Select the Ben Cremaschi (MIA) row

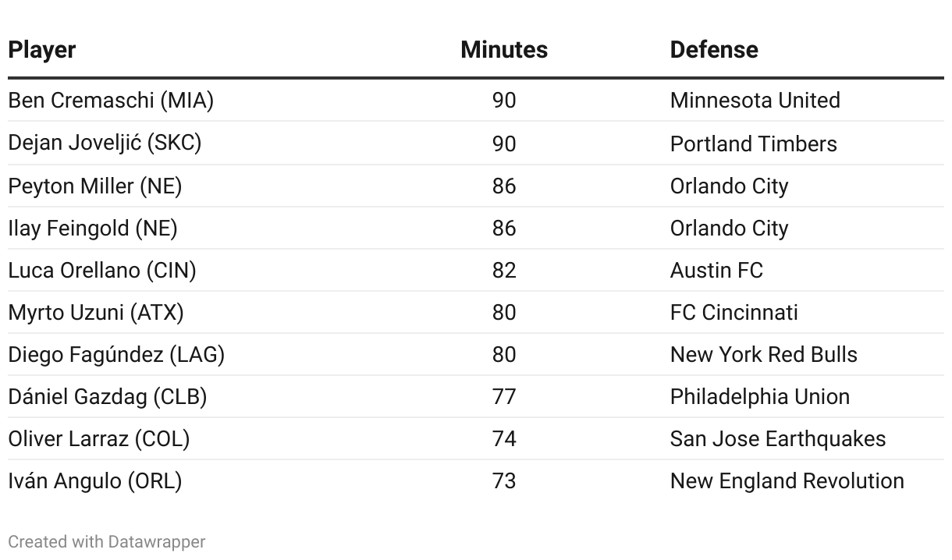(x=111, y=101)
